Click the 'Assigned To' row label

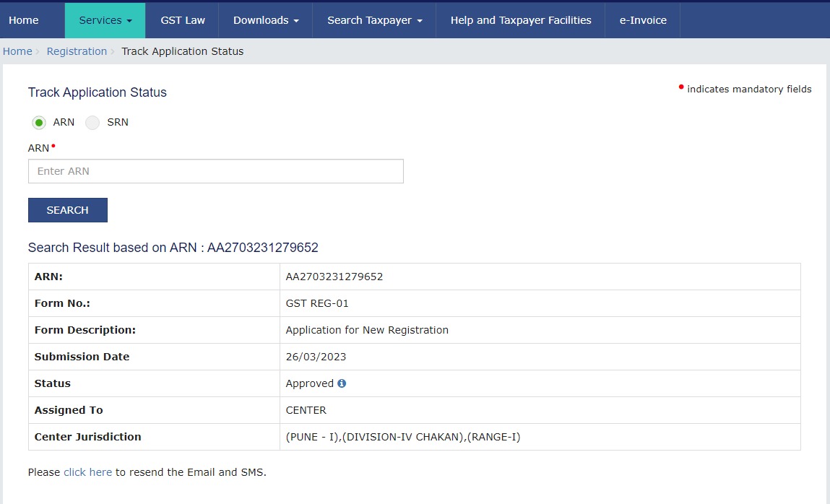coord(69,410)
